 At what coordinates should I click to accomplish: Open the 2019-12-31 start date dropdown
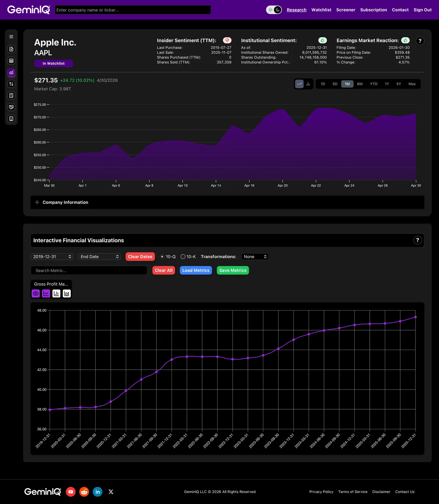52,257
